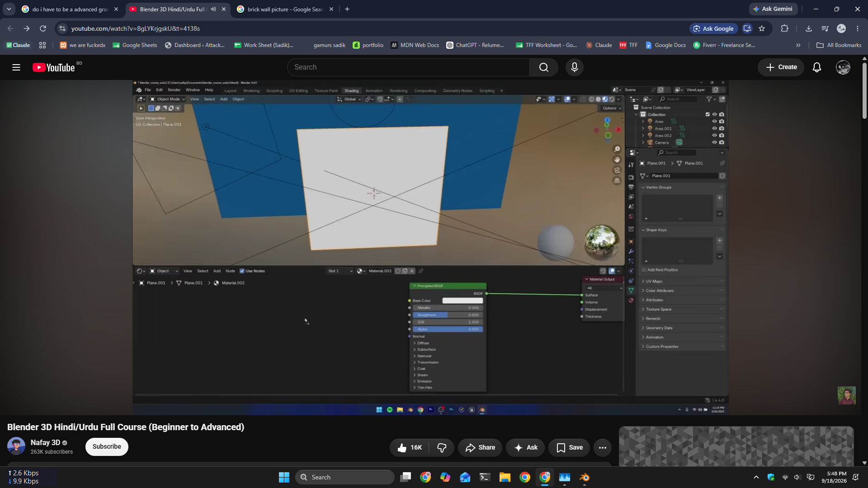Open the Blender app from the taskbar
The image size is (868, 488).
[x=585, y=477]
